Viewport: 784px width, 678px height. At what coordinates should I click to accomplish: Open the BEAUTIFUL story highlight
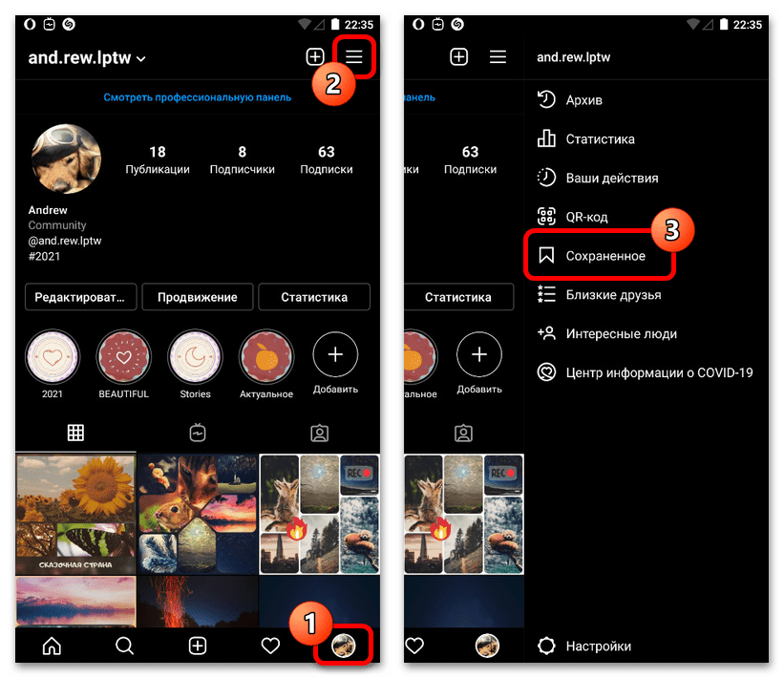[125, 357]
